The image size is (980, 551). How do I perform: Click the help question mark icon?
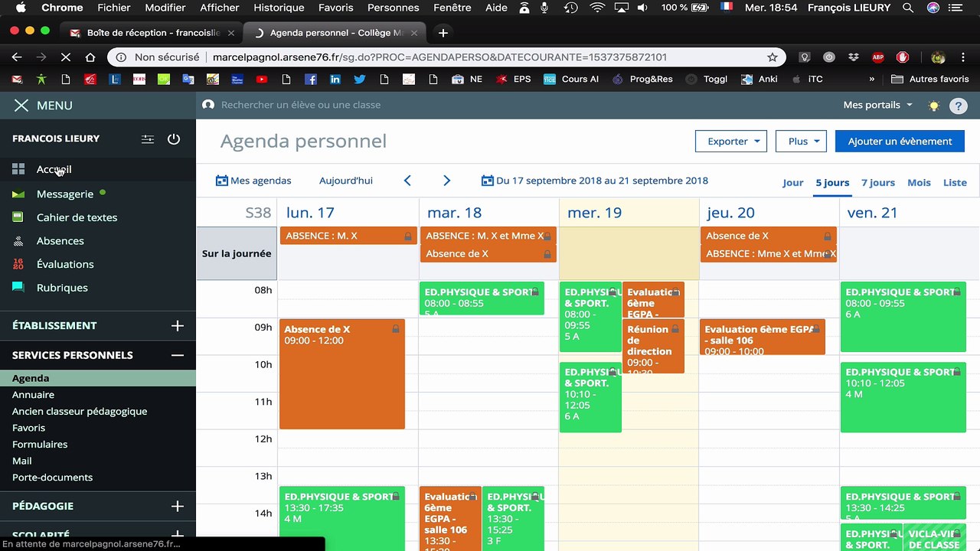[x=958, y=106]
